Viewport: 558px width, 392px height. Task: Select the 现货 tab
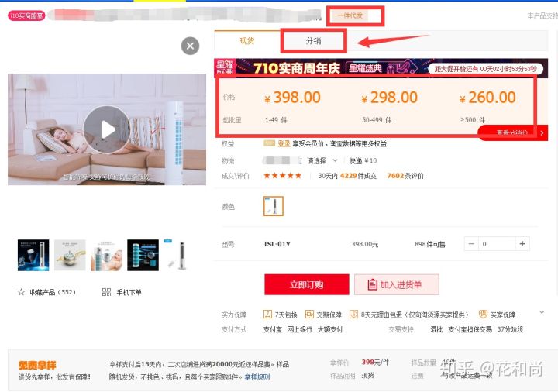pyautogui.click(x=247, y=41)
